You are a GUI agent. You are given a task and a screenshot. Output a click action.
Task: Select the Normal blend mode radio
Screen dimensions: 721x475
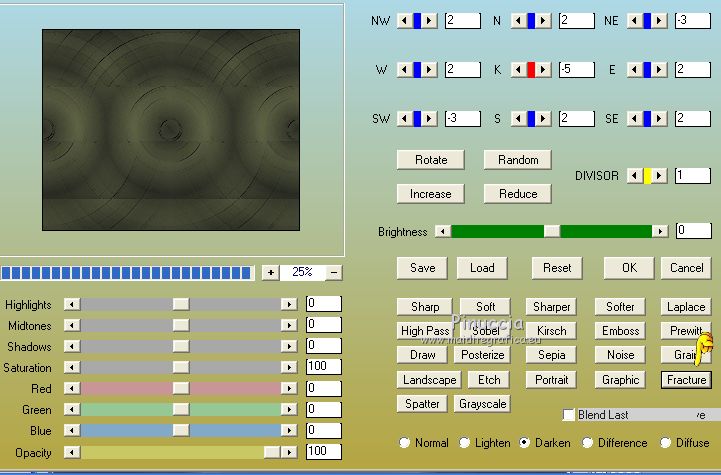coord(405,443)
